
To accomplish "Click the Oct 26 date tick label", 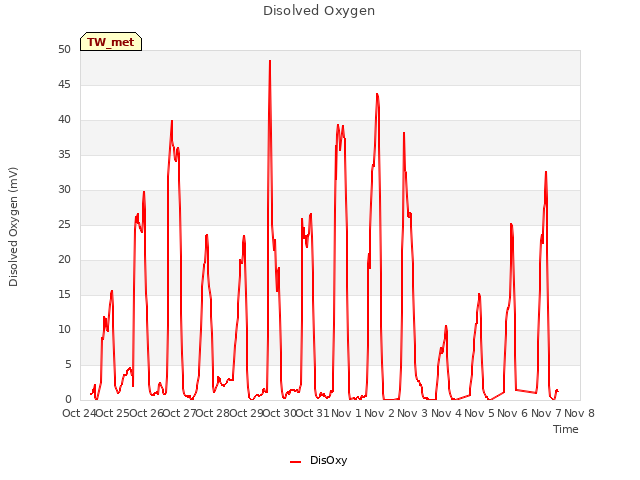I will [146, 413].
